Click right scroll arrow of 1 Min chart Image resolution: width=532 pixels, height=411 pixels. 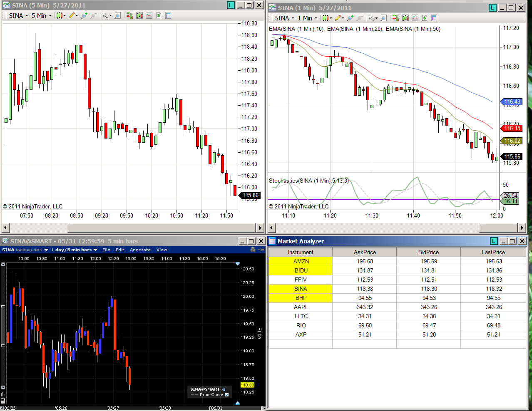(x=522, y=228)
